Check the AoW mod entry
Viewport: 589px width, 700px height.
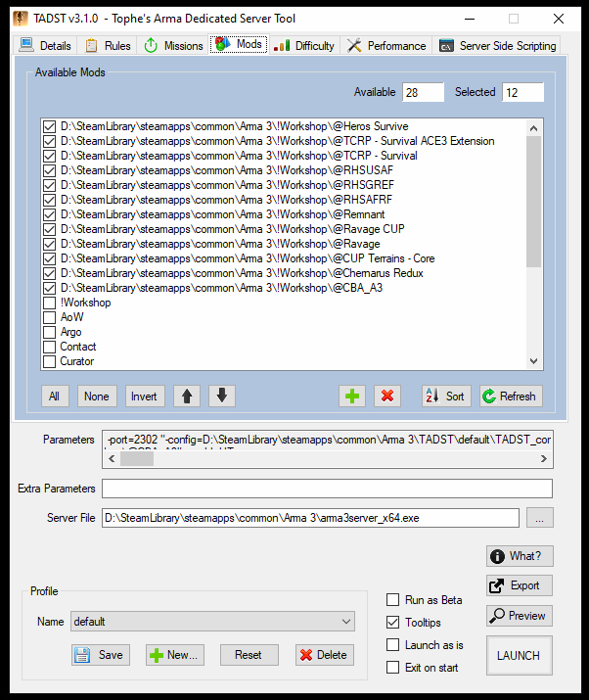coord(50,317)
